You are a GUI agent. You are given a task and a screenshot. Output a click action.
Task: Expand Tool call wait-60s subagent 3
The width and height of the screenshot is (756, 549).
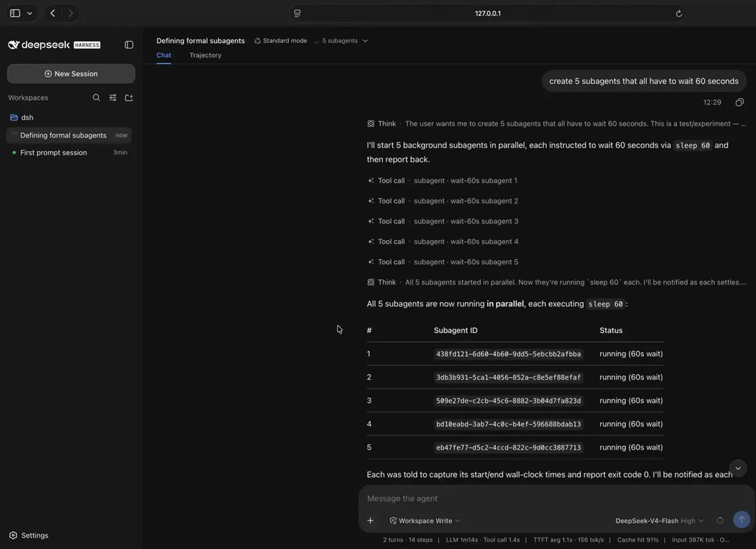click(443, 222)
